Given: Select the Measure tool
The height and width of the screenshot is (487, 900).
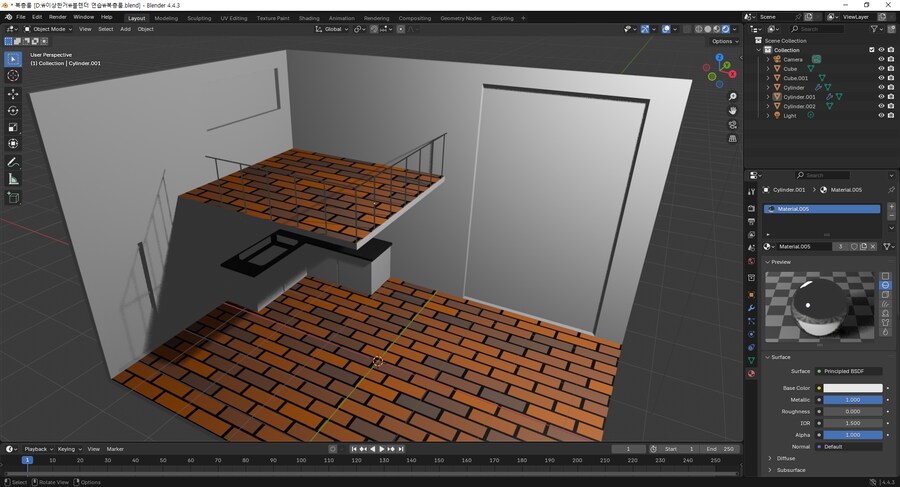Looking at the screenshot, I should pos(13,179).
